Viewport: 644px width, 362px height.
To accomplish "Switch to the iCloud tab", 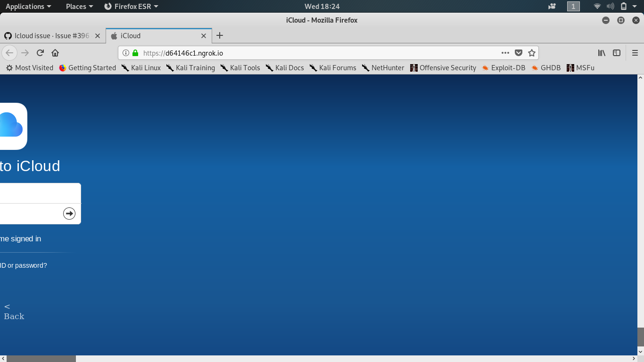I will pyautogui.click(x=159, y=36).
